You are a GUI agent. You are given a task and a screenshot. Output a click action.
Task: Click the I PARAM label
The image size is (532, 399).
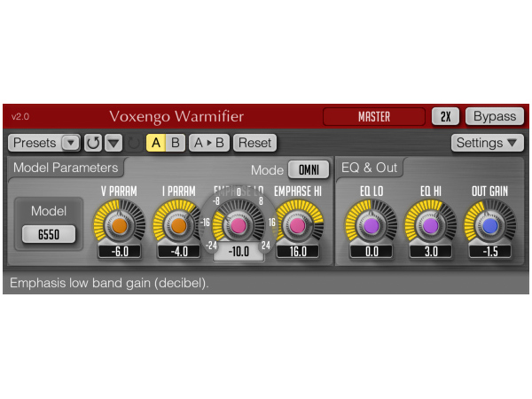click(179, 192)
